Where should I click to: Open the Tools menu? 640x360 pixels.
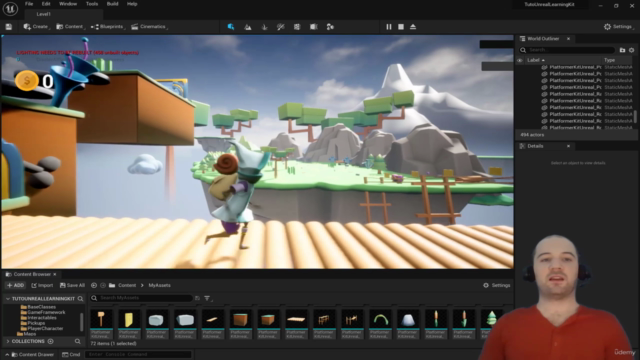coord(92,4)
